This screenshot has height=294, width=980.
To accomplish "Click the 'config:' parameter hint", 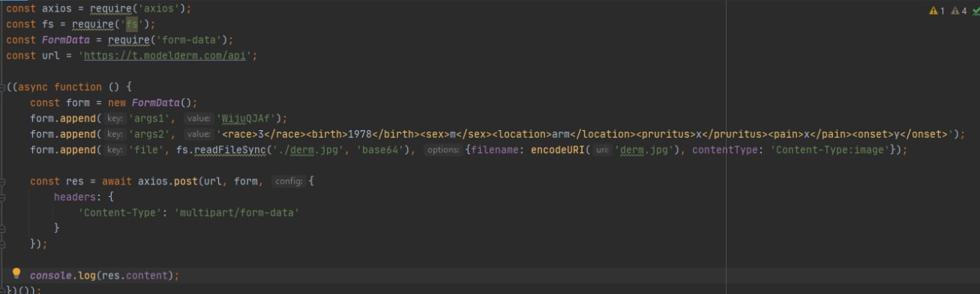I will 289,181.
